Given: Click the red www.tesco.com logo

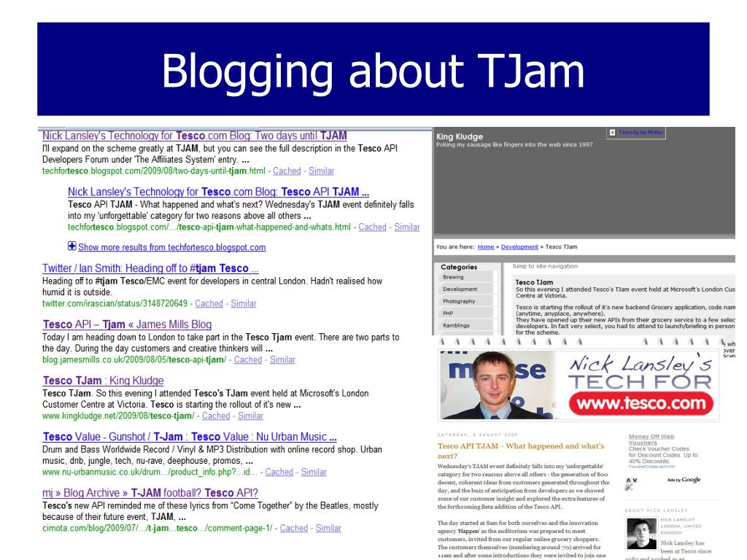Looking at the screenshot, I should click(x=641, y=404).
